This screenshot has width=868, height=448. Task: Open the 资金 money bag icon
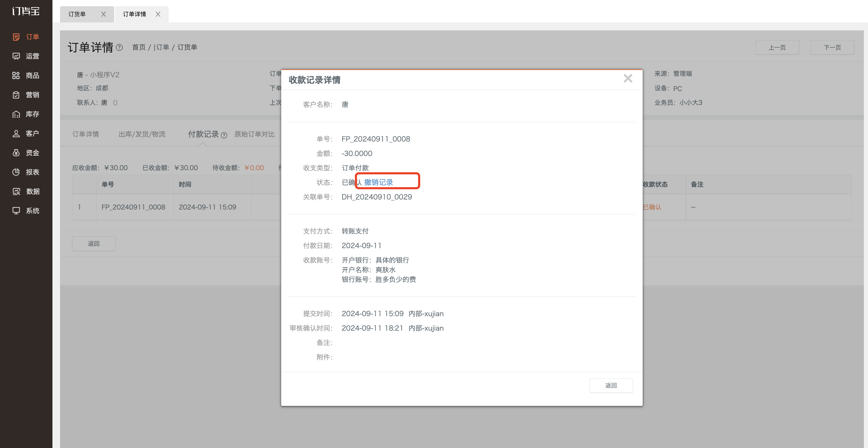point(16,153)
